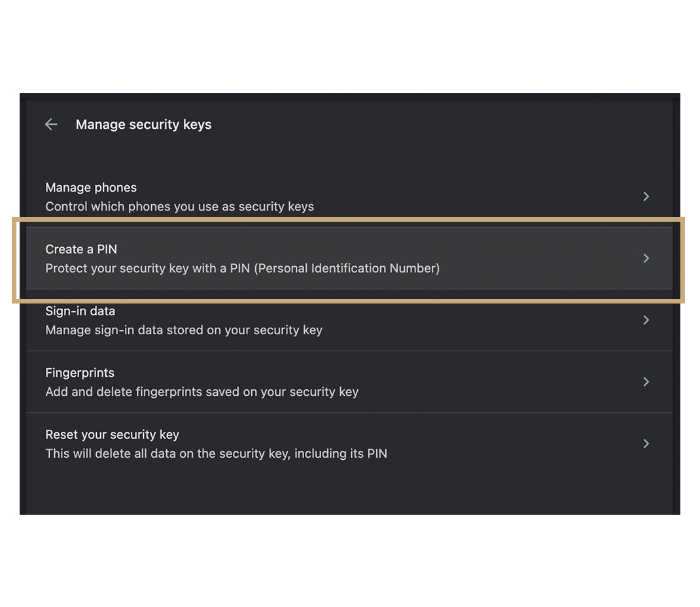Click the chevron arrow on Create a PIN row

click(x=646, y=258)
